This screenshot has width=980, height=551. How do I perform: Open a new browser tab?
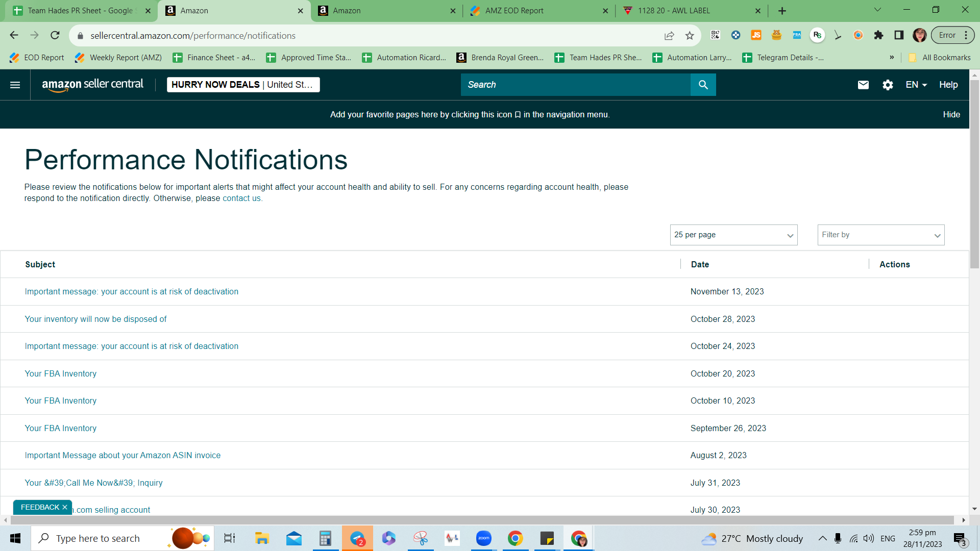click(782, 10)
